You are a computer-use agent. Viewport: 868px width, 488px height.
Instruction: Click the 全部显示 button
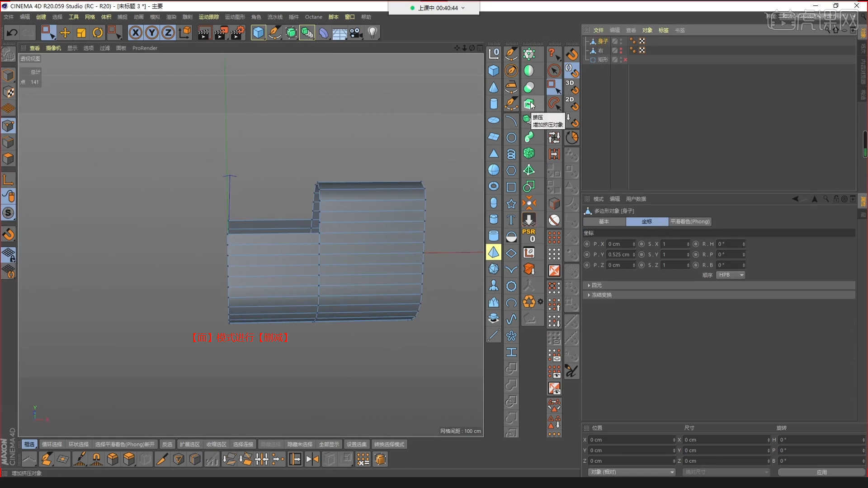pyautogui.click(x=329, y=445)
